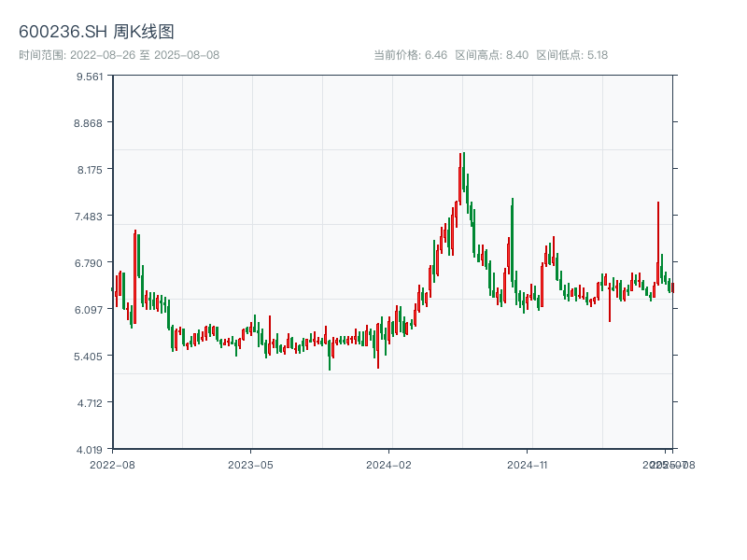Select the 8.175 y-axis price label

90,170
